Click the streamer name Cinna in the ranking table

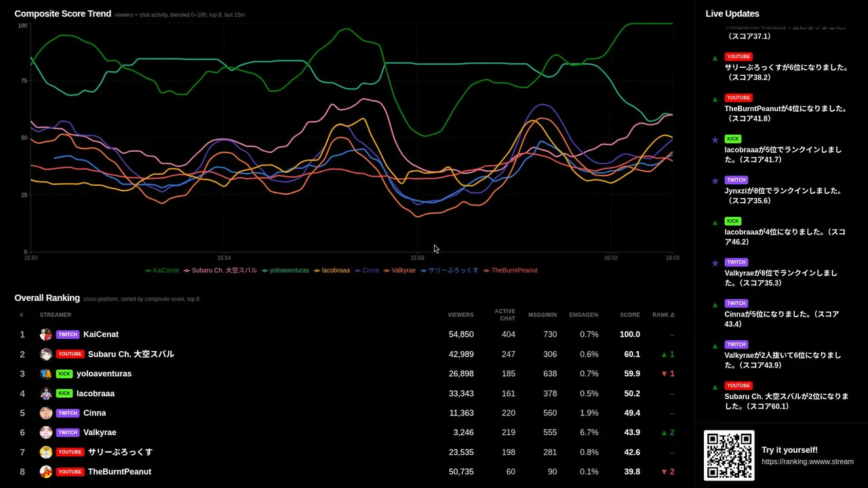coord(95,413)
